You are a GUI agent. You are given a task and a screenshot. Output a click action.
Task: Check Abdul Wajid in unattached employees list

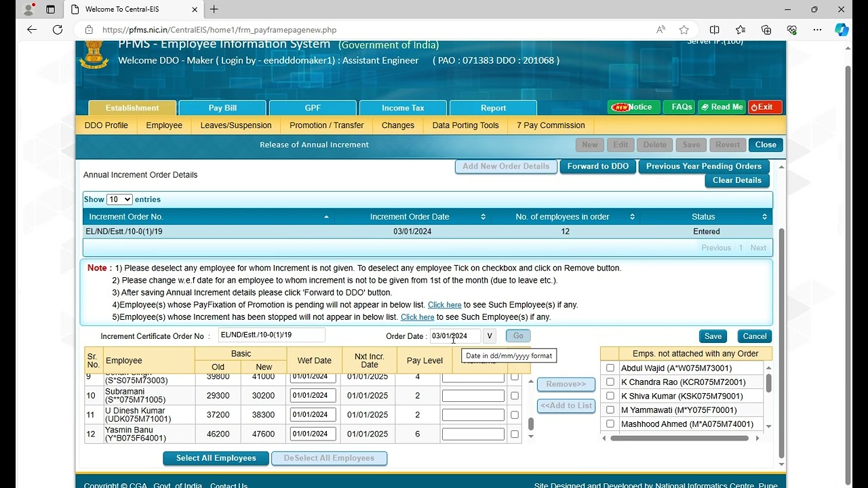[610, 368]
